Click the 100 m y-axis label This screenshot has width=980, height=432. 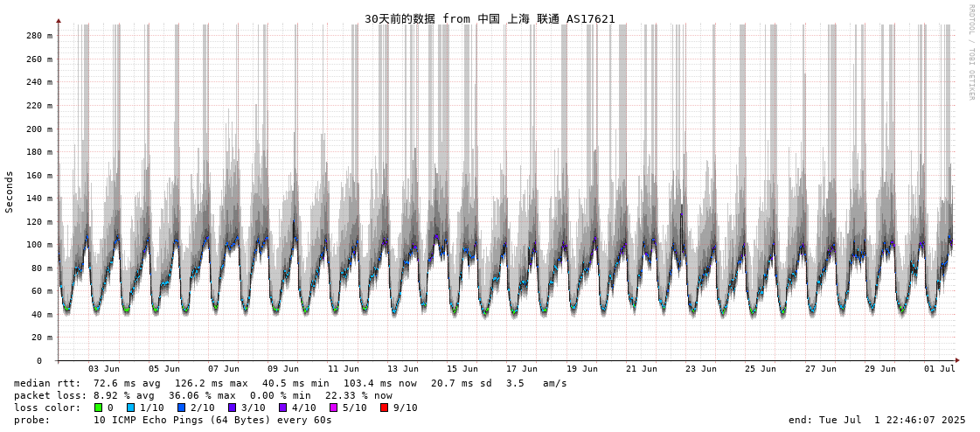tap(39, 245)
